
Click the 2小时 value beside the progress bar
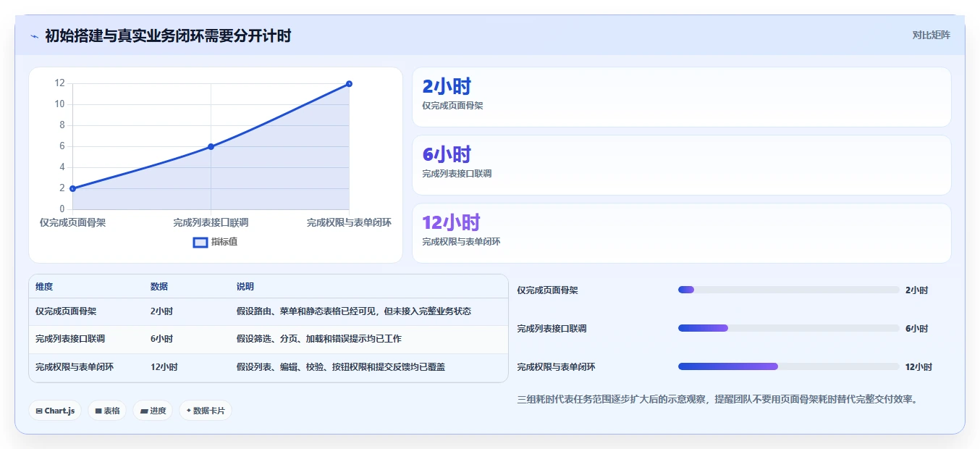click(916, 290)
